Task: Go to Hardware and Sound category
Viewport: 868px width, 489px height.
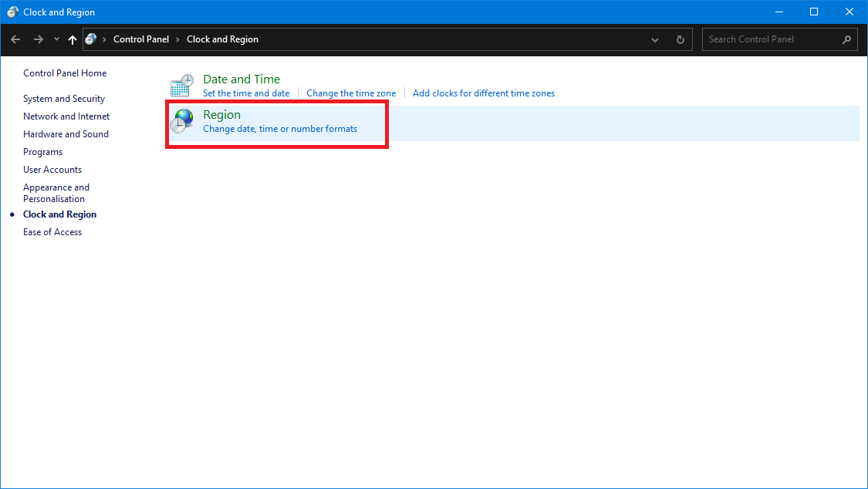Action: (x=66, y=134)
